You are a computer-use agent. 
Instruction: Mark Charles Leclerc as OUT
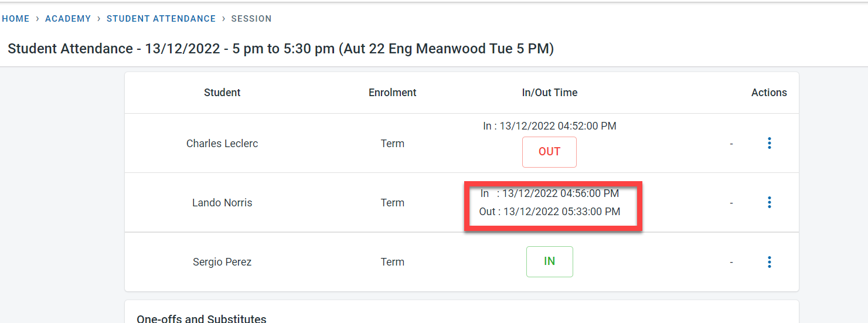[x=549, y=152]
